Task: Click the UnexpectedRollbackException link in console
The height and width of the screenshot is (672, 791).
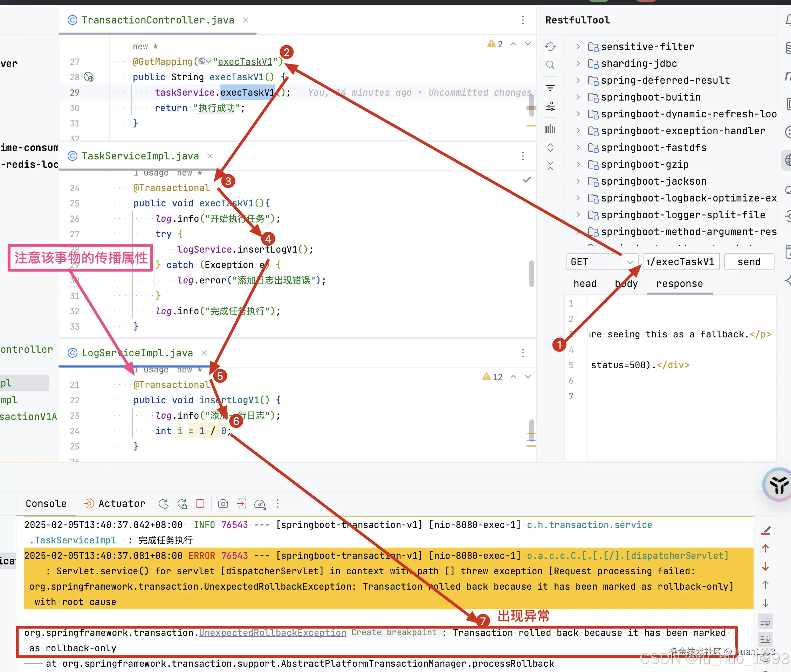Action: (x=272, y=633)
